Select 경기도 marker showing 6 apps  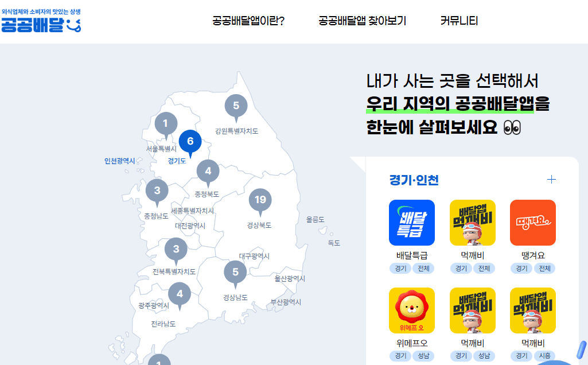190,141
